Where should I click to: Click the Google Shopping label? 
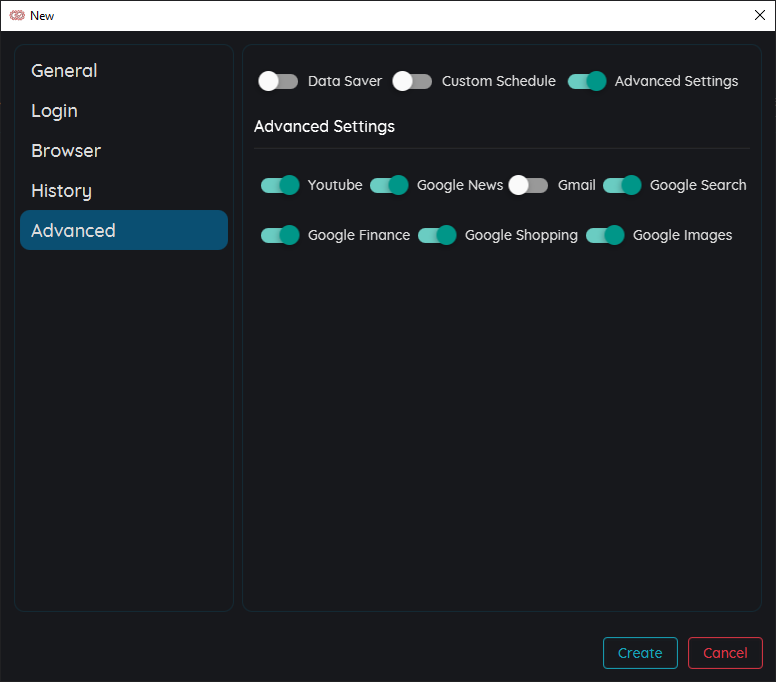pos(521,235)
